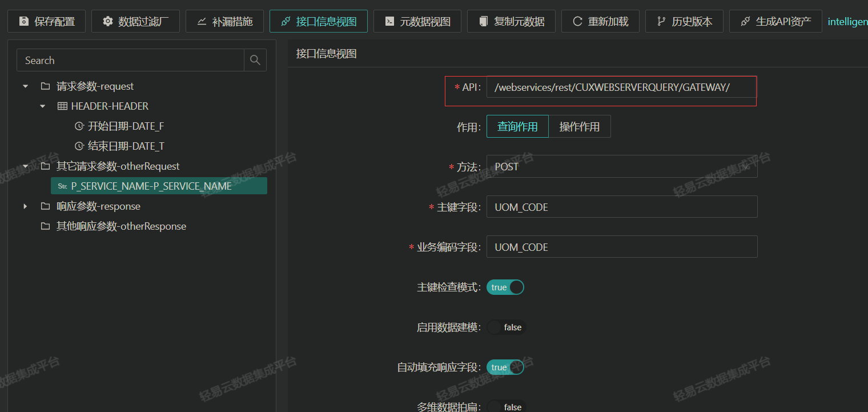Click folder icon of 请求参数-request
Image resolution: width=868 pixels, height=412 pixels.
coord(45,86)
